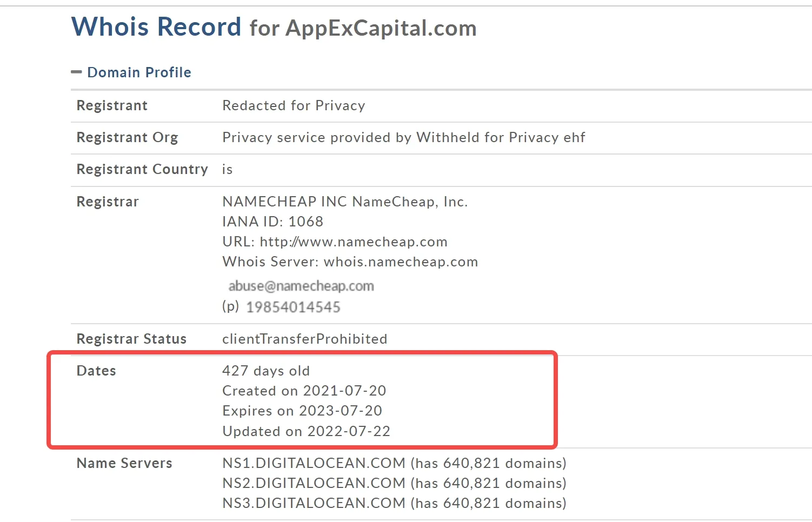Image resolution: width=812 pixels, height=522 pixels.
Task: Click the Registrant Country label
Action: click(x=142, y=170)
